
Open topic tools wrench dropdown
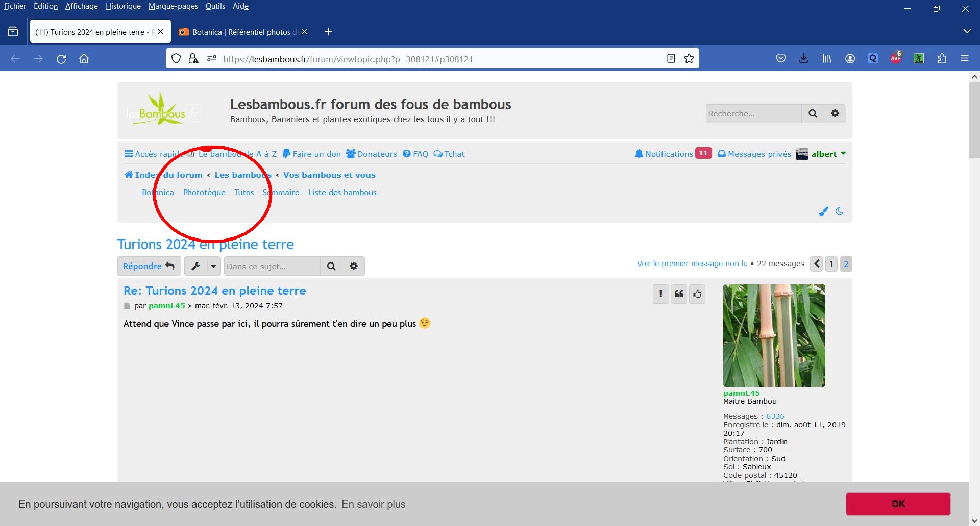click(203, 266)
